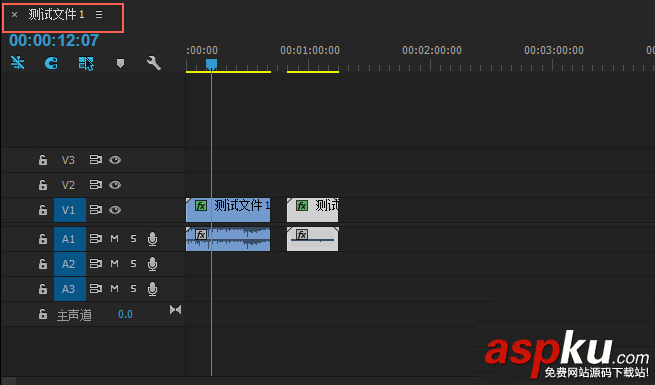Open the 测试文件 1 panel menu
655x385 pixels.
tap(99, 15)
